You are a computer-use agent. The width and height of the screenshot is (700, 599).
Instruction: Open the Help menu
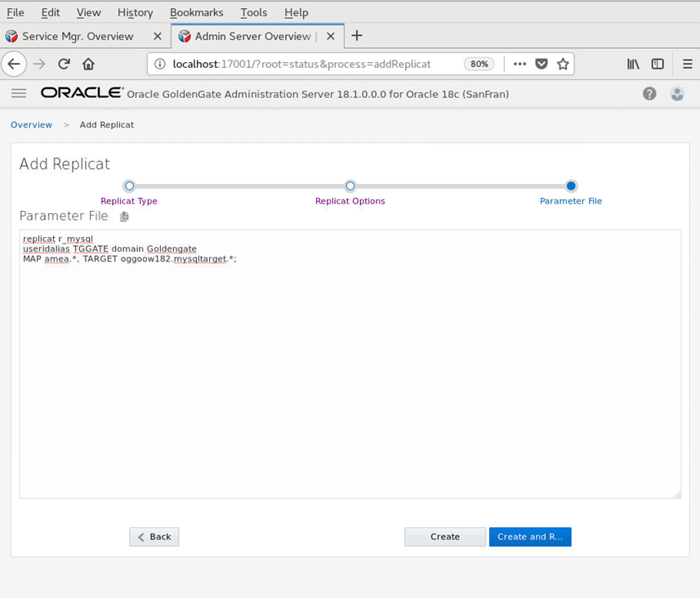pos(296,12)
